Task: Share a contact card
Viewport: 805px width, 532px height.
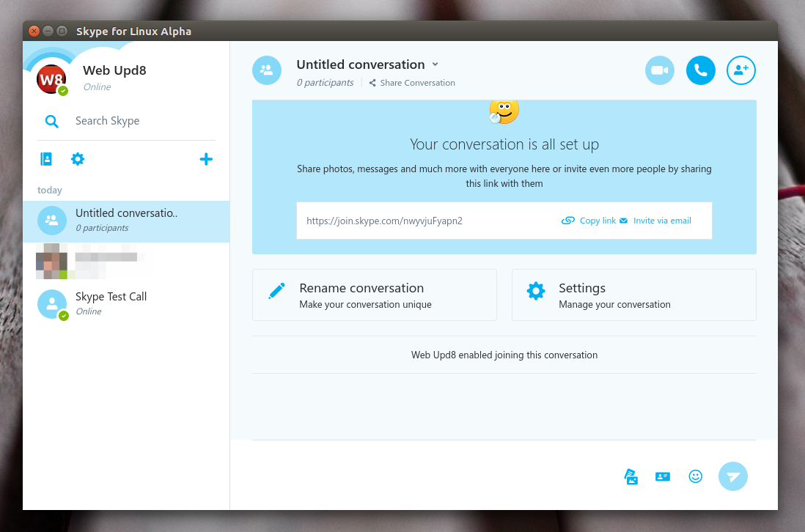Action: [663, 476]
